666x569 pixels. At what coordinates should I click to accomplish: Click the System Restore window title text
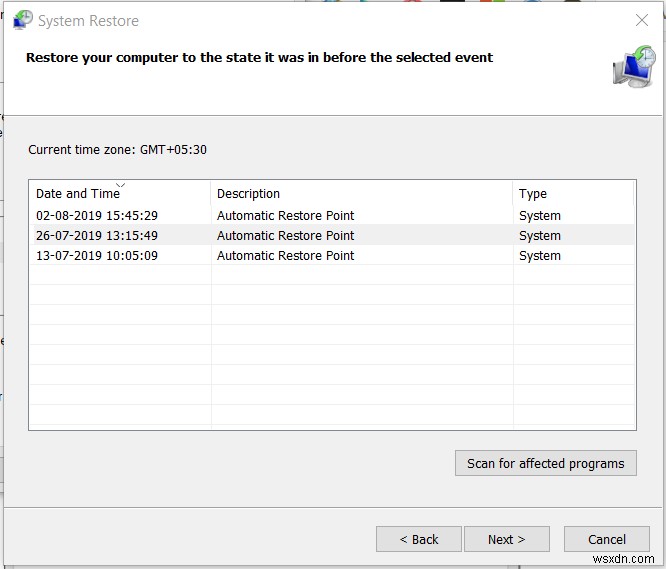click(x=88, y=21)
